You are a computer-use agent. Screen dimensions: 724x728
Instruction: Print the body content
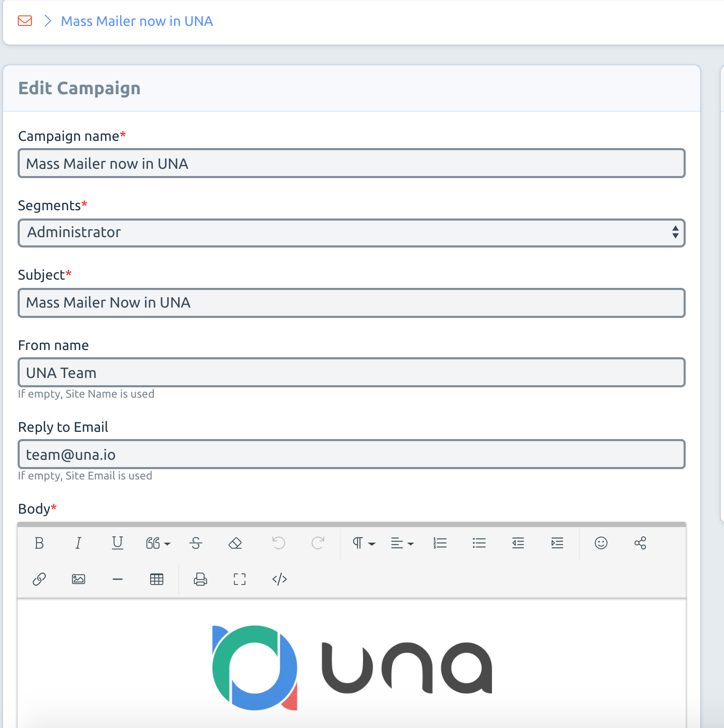200,579
